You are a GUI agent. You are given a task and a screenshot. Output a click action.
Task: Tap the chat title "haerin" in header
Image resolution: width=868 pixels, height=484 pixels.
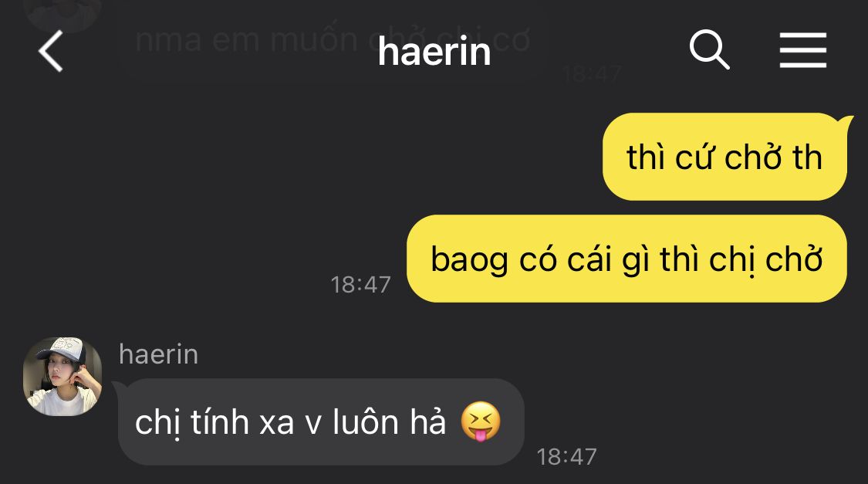click(x=434, y=52)
